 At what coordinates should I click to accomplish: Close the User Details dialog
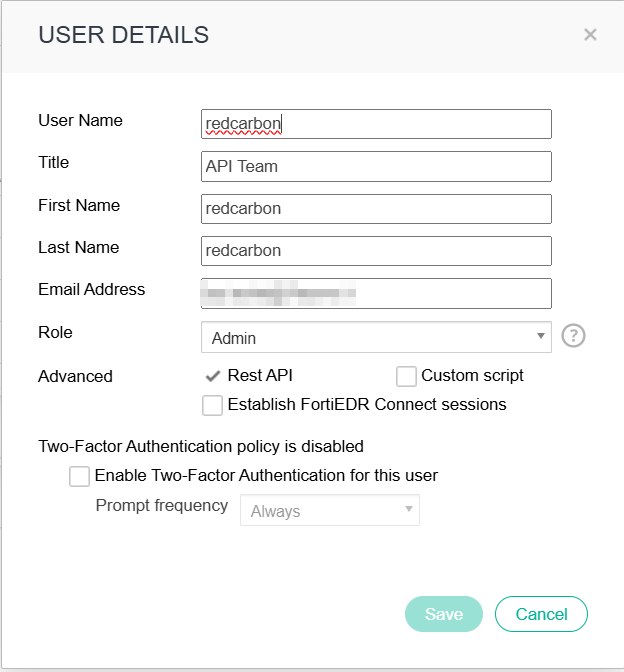click(590, 35)
